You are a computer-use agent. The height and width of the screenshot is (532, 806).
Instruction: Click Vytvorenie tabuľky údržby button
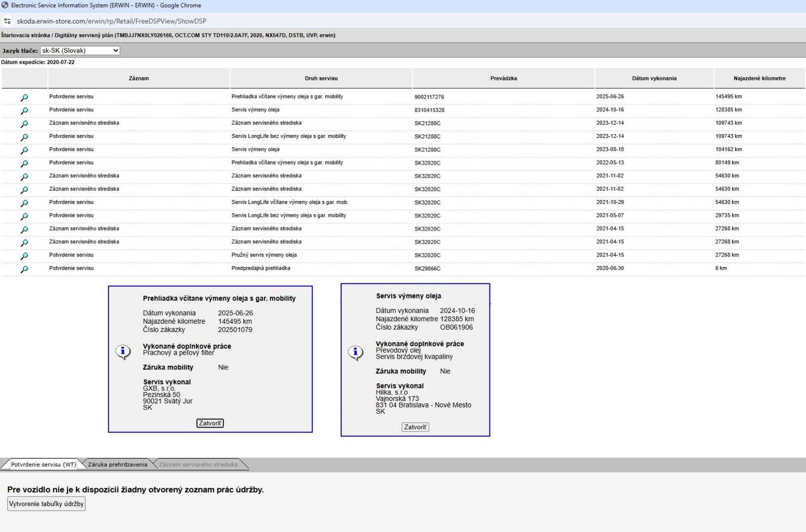tap(46, 504)
